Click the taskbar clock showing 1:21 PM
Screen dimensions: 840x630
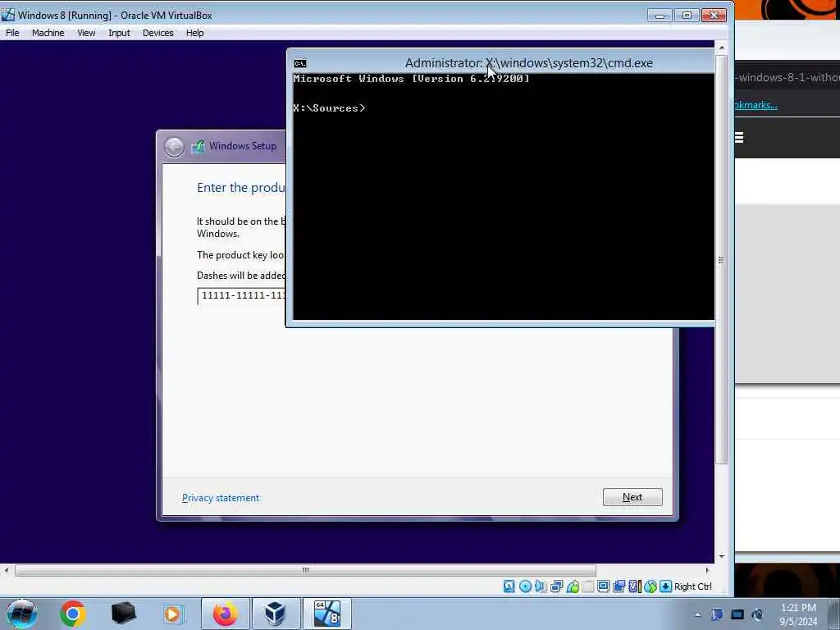coord(798,614)
